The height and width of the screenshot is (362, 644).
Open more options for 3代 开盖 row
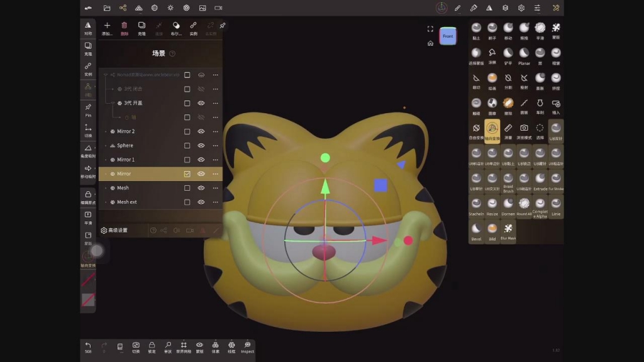click(x=215, y=103)
